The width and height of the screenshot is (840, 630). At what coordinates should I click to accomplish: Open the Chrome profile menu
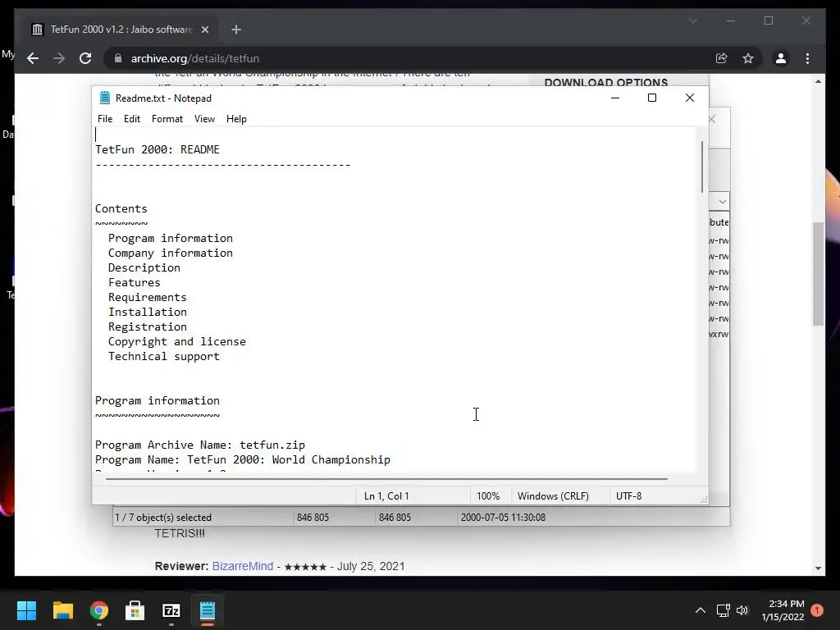(x=781, y=58)
